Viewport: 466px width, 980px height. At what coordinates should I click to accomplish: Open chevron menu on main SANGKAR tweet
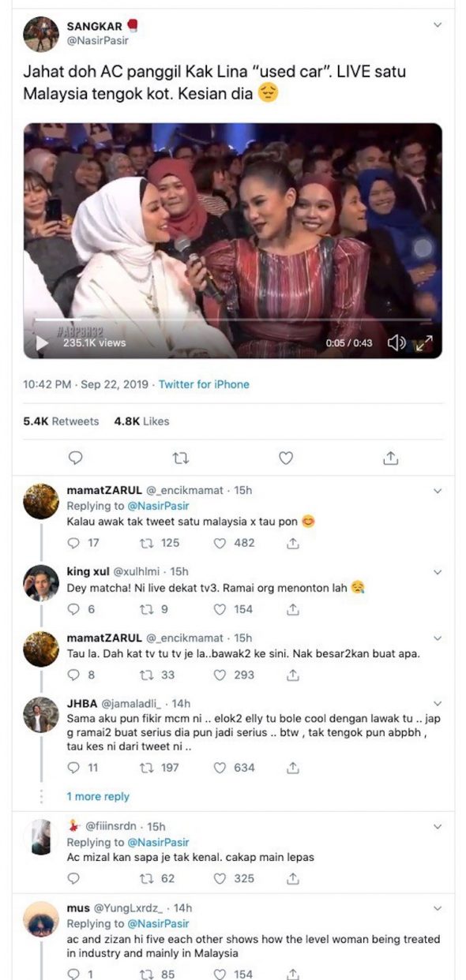(x=438, y=25)
